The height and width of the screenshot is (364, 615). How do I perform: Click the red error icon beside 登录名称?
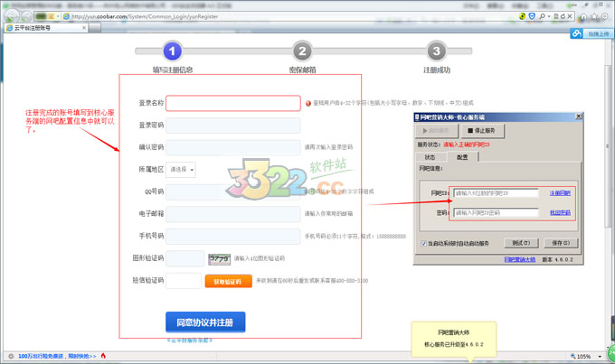[x=308, y=104]
